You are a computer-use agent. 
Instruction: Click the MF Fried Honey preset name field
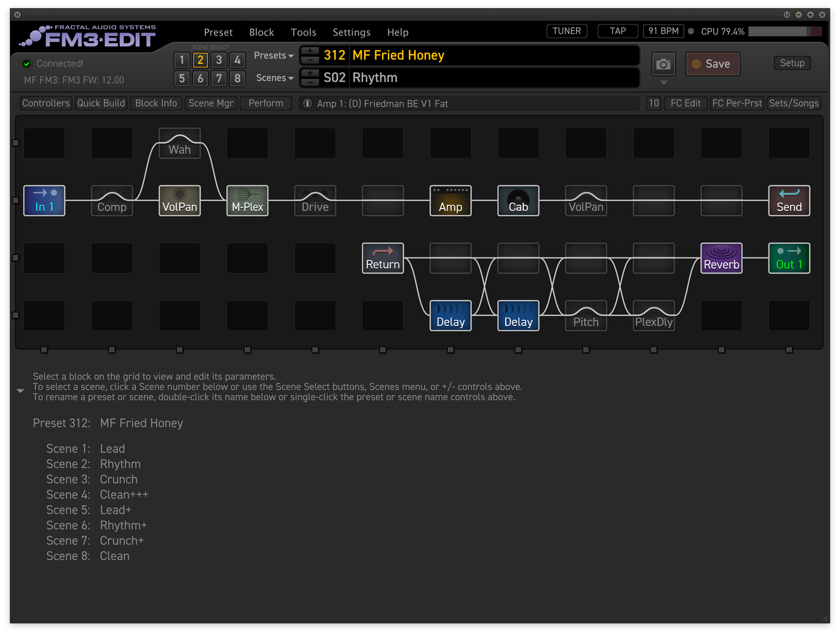coord(494,56)
